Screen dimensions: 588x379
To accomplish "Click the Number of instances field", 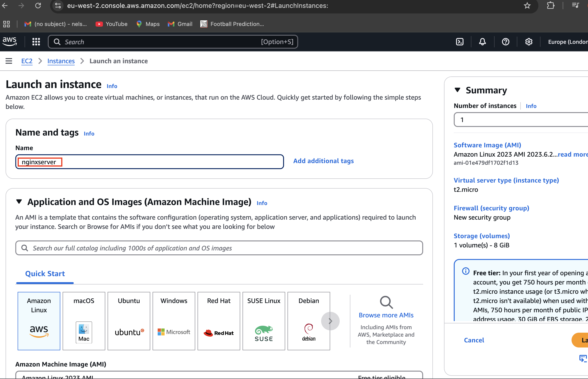I will click(x=521, y=120).
